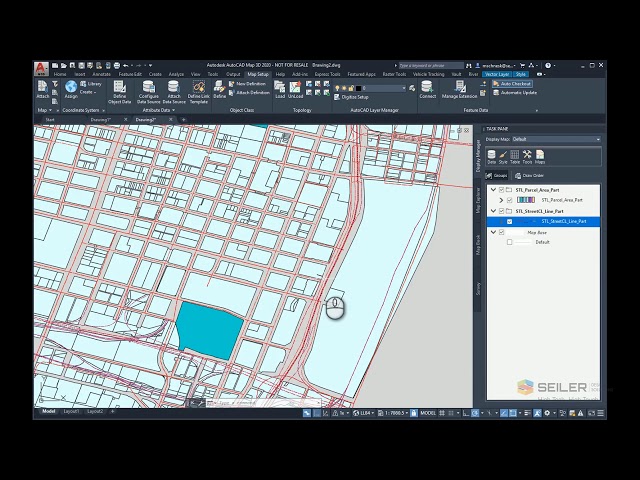Open the scale 1:7800.5 dropdown in status bar
The width and height of the screenshot is (640, 480).
393,413
